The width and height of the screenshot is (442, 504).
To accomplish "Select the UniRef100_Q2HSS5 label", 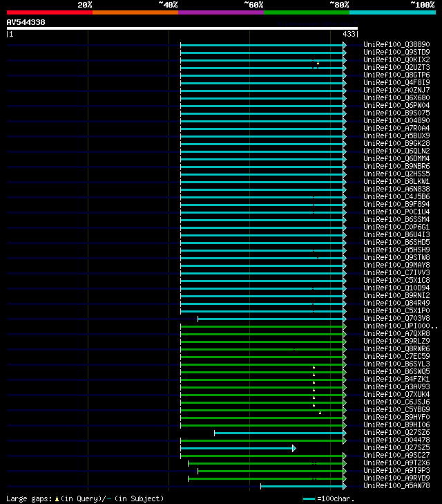I will [396, 174].
